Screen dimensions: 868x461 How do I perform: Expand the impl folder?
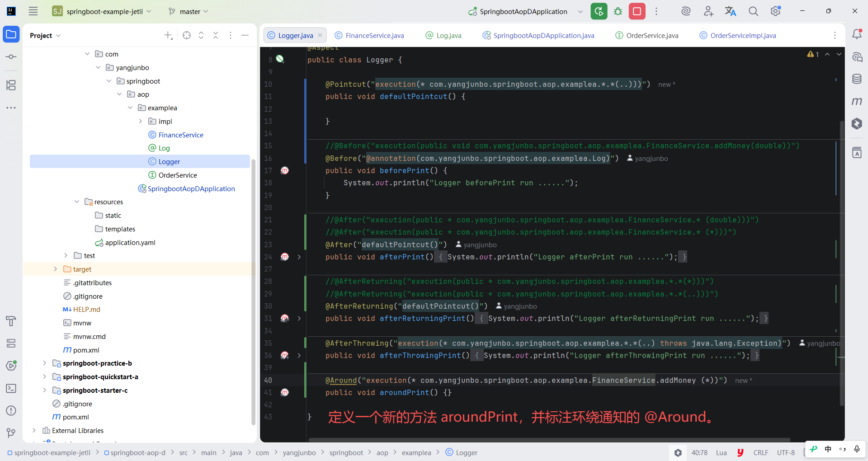point(141,121)
